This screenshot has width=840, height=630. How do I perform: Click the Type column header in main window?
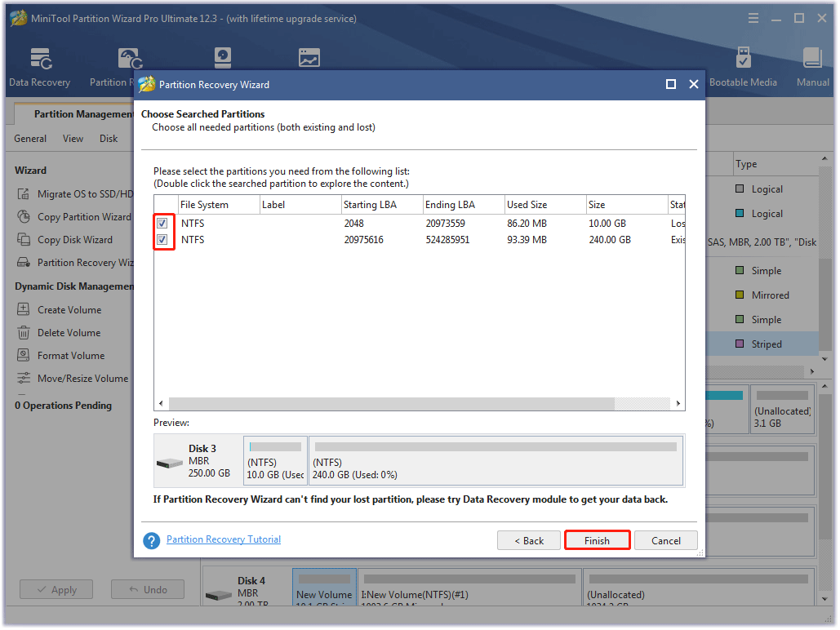tap(776, 164)
